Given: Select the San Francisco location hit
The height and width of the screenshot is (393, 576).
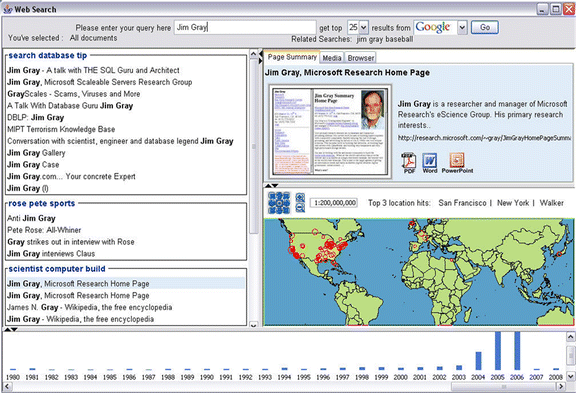Looking at the screenshot, I should click(x=462, y=203).
